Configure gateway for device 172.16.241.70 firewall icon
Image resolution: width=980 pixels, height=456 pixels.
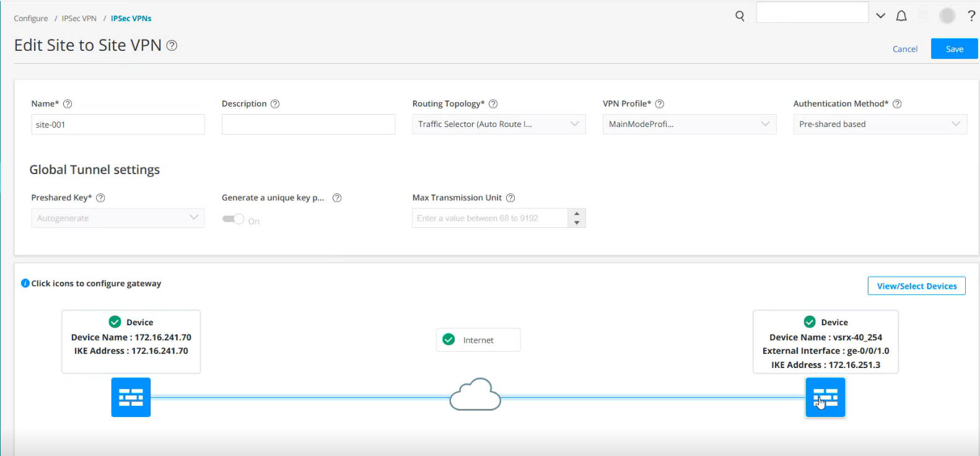pyautogui.click(x=131, y=397)
